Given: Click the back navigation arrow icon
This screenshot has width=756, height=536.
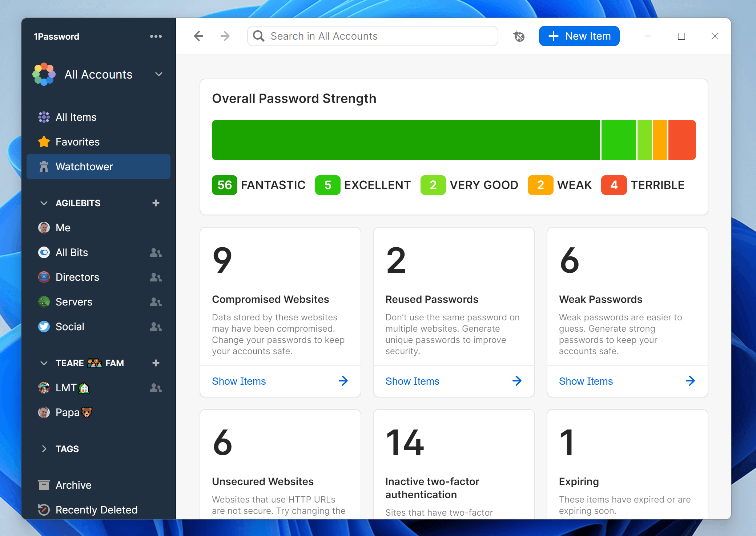Looking at the screenshot, I should (199, 36).
